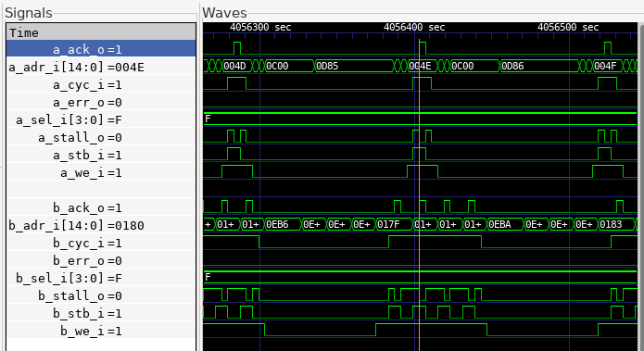644x351 pixels.
Task: Click the F value on b_sel_i waveform
Action: coord(208,277)
